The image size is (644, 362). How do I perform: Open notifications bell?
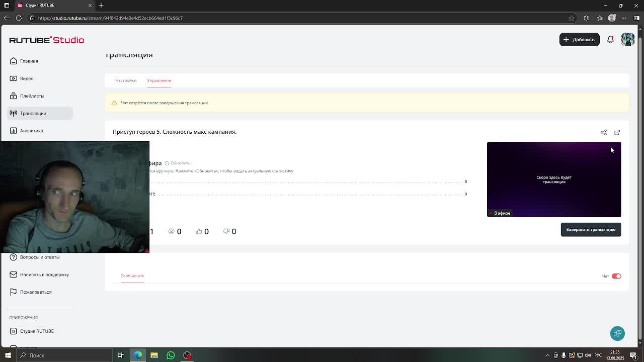coord(610,39)
